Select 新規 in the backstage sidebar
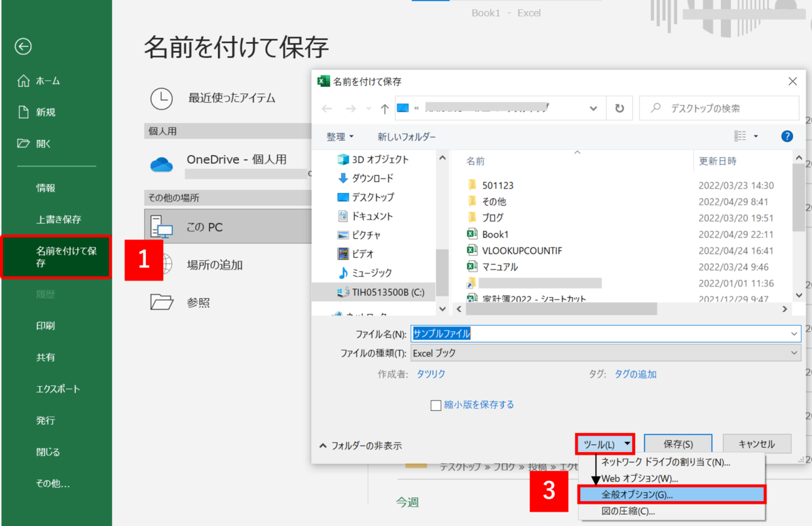 38,113
